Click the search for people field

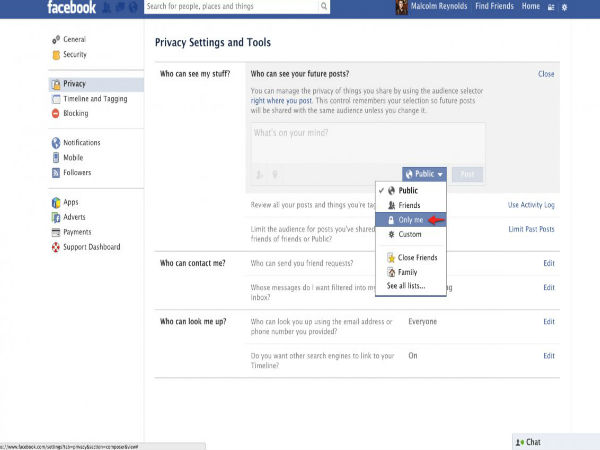point(231,7)
